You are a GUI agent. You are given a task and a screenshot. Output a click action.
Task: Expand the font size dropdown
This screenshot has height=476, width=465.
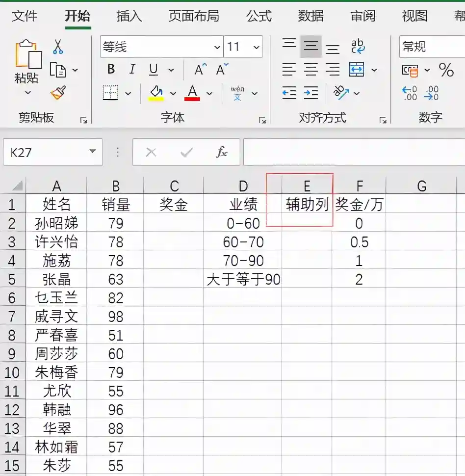[256, 47]
